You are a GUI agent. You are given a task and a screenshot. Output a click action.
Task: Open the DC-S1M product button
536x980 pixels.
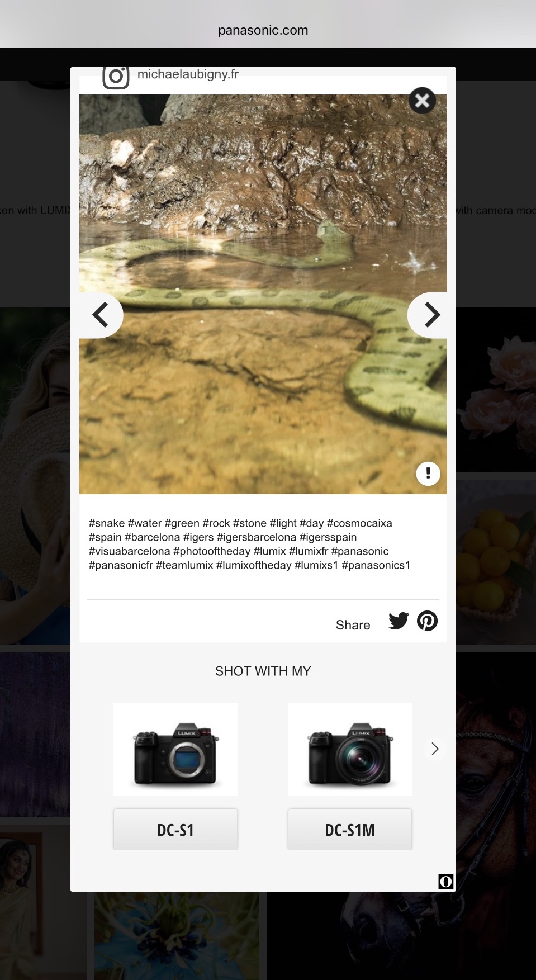pos(350,830)
